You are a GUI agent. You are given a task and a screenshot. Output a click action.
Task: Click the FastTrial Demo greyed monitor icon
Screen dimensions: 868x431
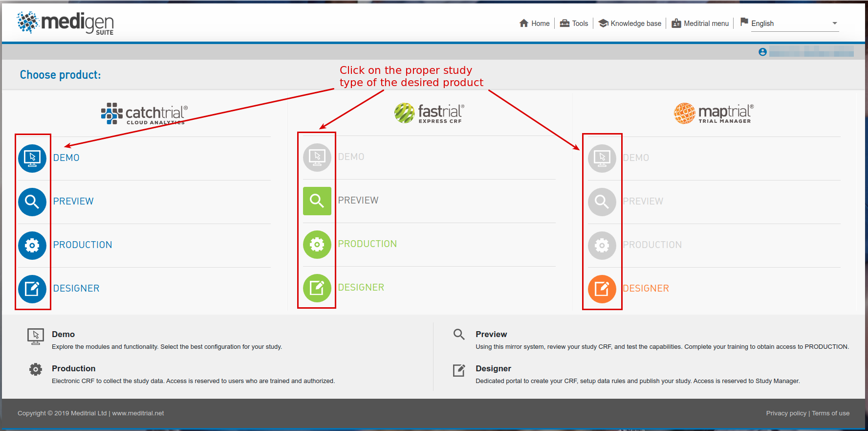click(x=317, y=158)
